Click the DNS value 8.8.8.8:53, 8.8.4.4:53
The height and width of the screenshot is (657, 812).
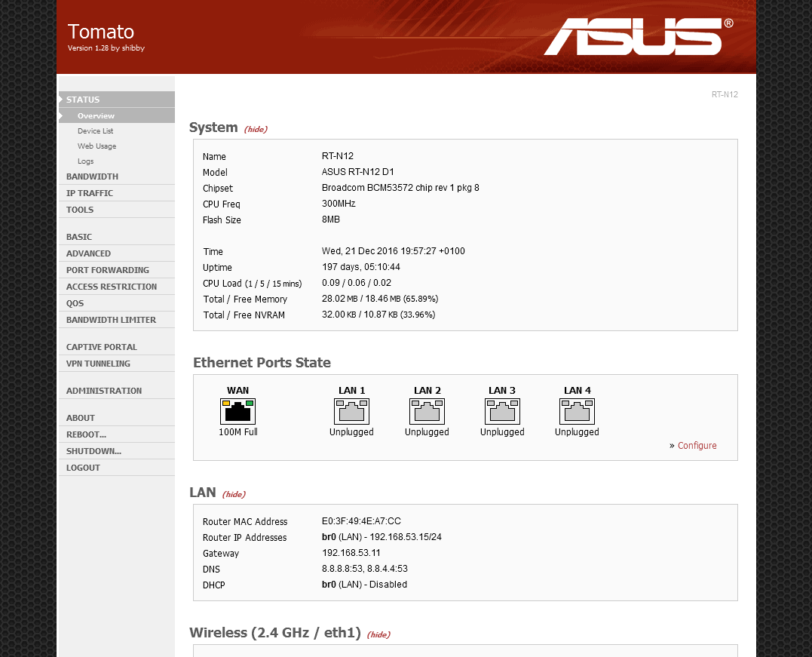[365, 569]
